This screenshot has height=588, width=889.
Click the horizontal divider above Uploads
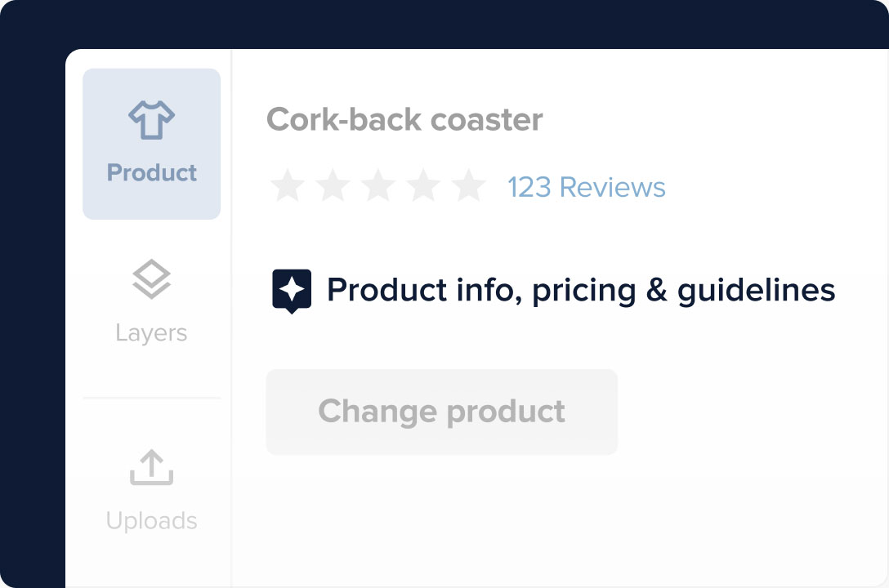pos(152,399)
